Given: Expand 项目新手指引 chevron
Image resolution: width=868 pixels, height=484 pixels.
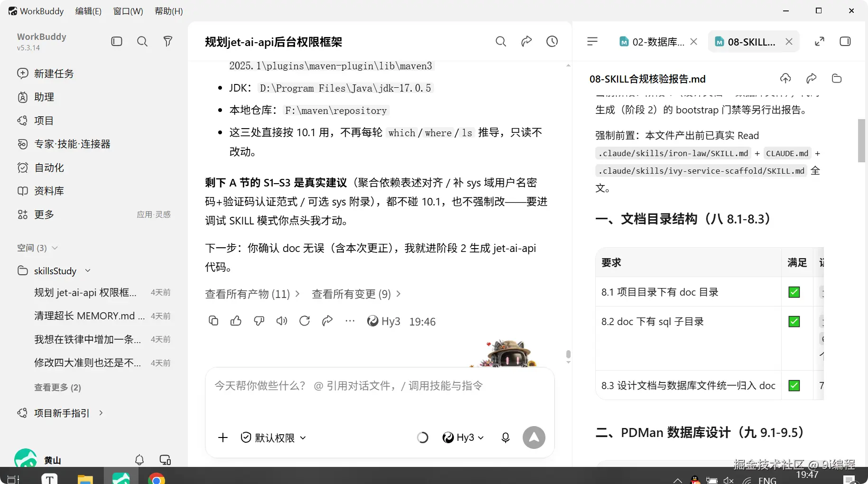Looking at the screenshot, I should [x=101, y=413].
